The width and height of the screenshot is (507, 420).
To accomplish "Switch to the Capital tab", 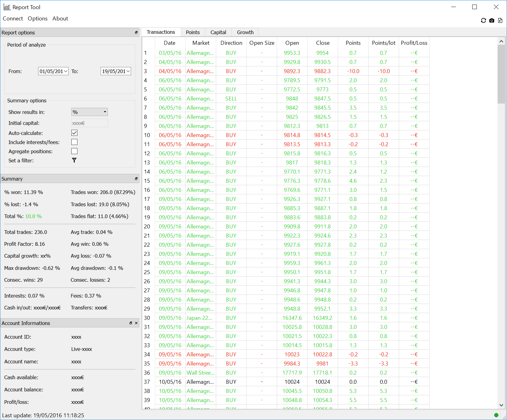I will coord(218,32).
